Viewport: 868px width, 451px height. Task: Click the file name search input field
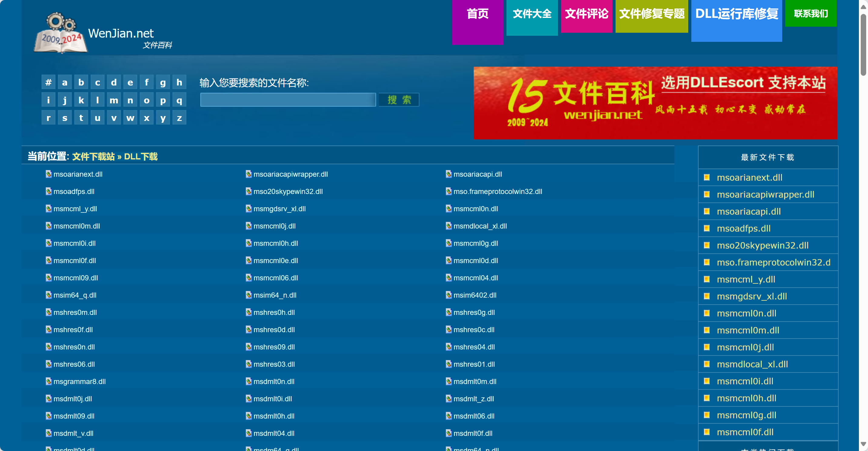click(x=288, y=100)
